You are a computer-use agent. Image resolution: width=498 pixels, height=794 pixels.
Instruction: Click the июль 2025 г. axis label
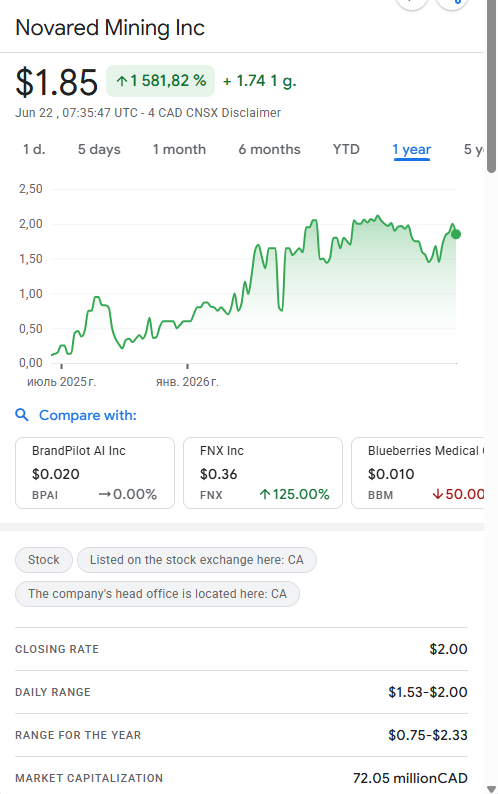click(61, 382)
